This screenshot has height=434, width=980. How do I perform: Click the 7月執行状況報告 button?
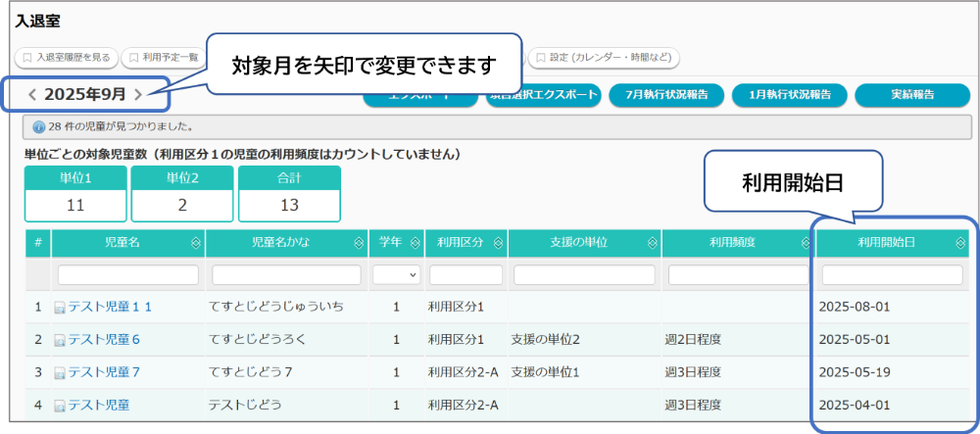point(666,95)
